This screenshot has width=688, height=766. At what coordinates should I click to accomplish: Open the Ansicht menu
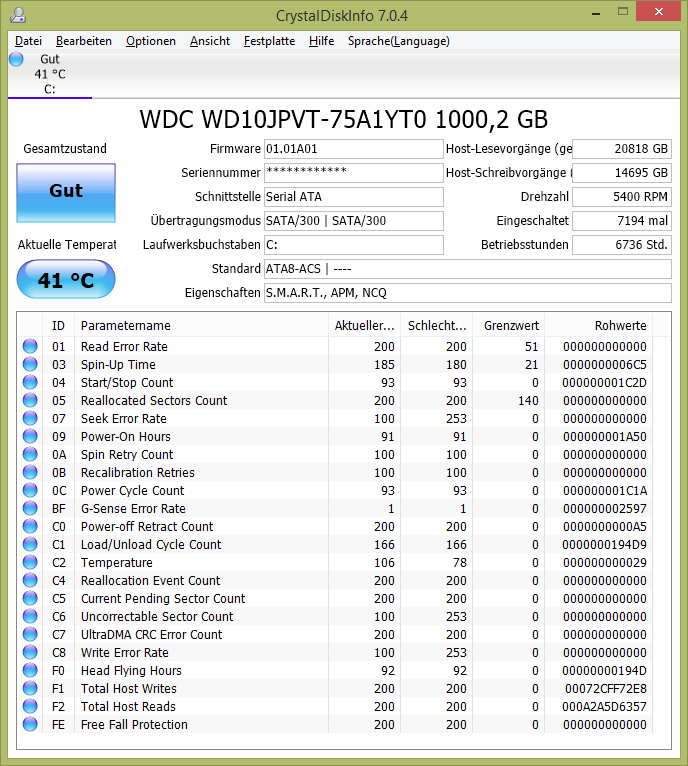point(210,41)
